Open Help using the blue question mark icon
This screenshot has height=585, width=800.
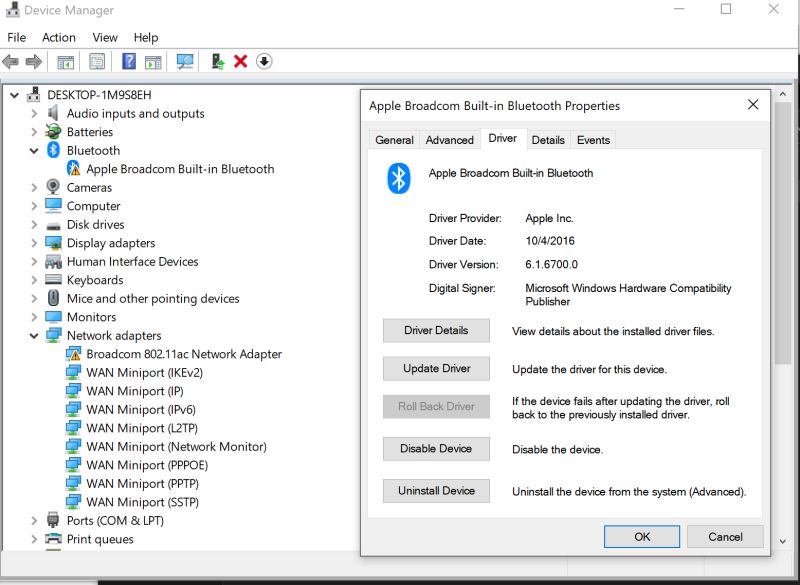click(x=128, y=61)
